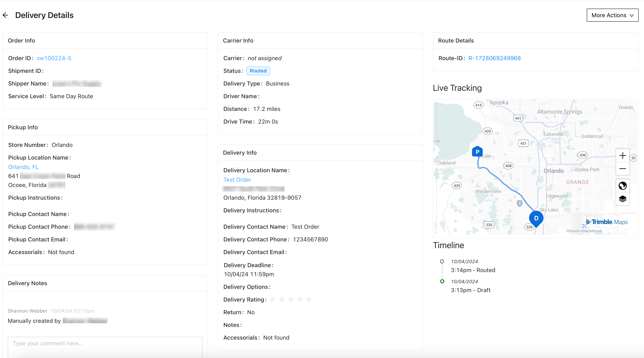
Task: Click the route 429 shield near Eatonville
Action: click(488, 131)
